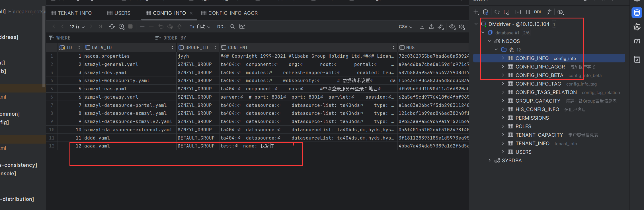Viewport: 644px width, 210px height.
Task: Show the chart view icon in grid toolbar
Action: coord(242,26)
